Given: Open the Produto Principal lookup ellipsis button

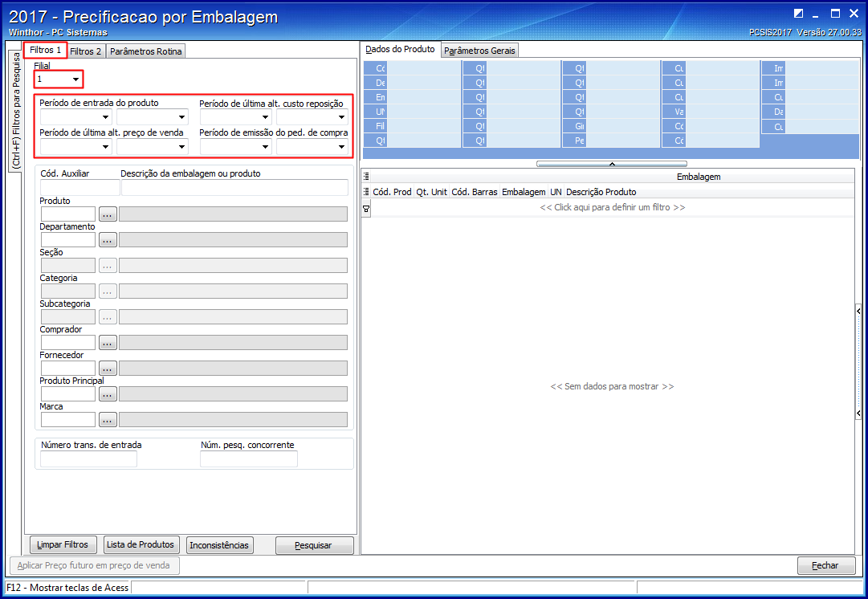Looking at the screenshot, I should pos(108,393).
